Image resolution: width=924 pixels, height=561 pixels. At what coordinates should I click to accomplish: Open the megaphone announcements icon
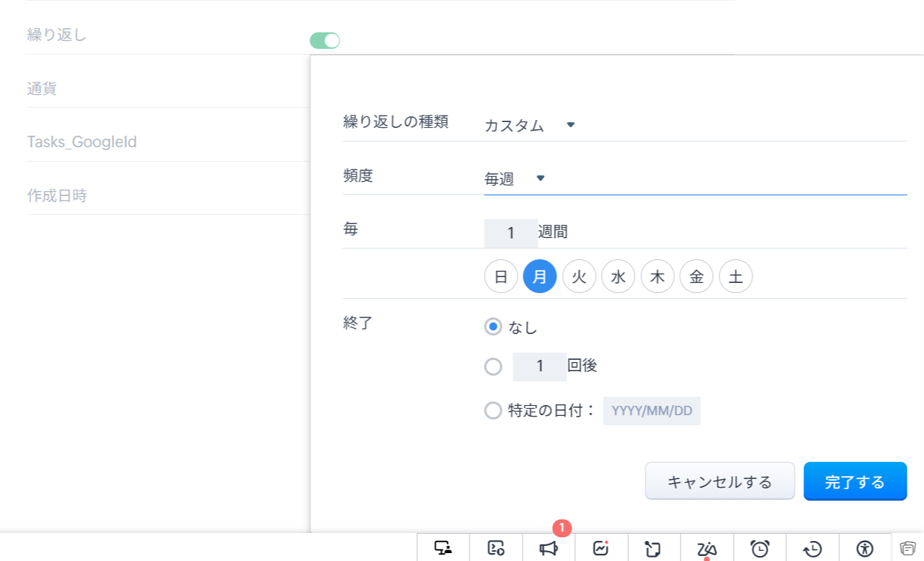pos(549,549)
